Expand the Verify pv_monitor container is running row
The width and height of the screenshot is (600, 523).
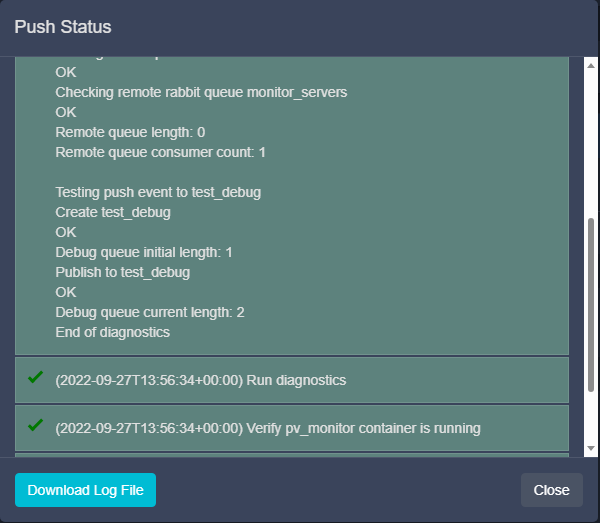[267, 428]
